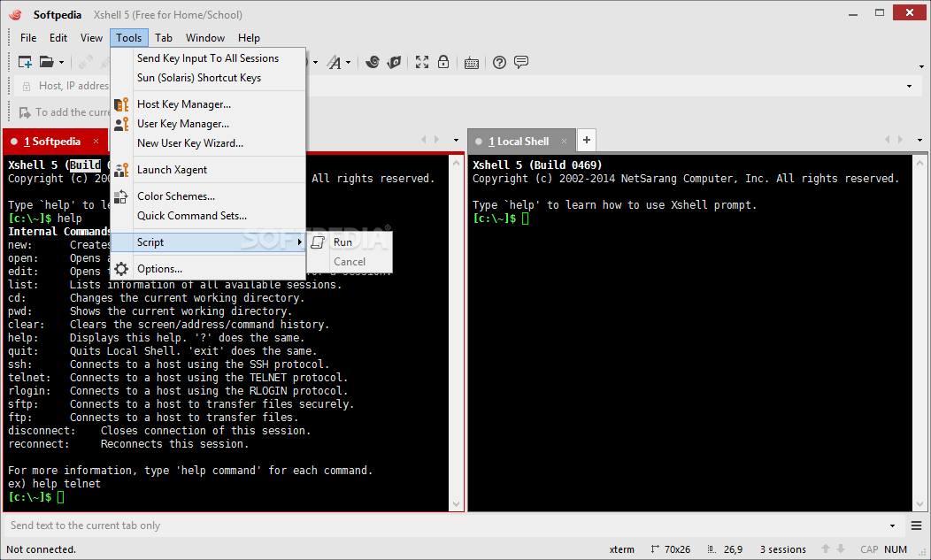Screen dimensions: 931x560
Task: Open User Key Manager from menu
Action: 208,124
